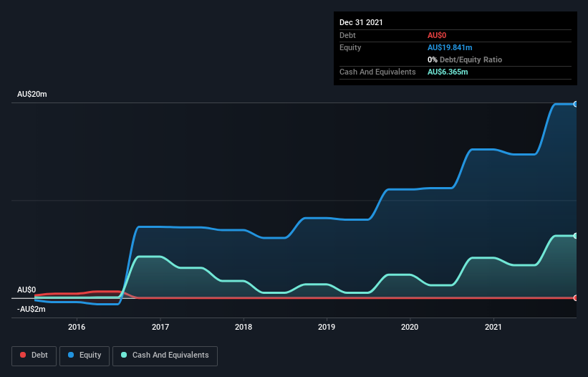Click the 2019 x-axis label
This screenshot has width=588, height=377.
(x=327, y=327)
